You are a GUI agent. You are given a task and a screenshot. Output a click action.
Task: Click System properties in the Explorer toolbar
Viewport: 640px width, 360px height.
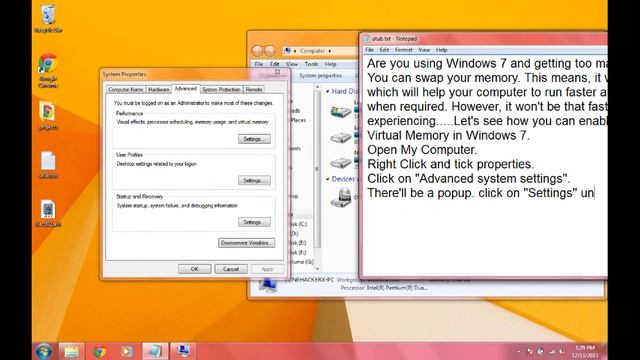(x=320, y=76)
